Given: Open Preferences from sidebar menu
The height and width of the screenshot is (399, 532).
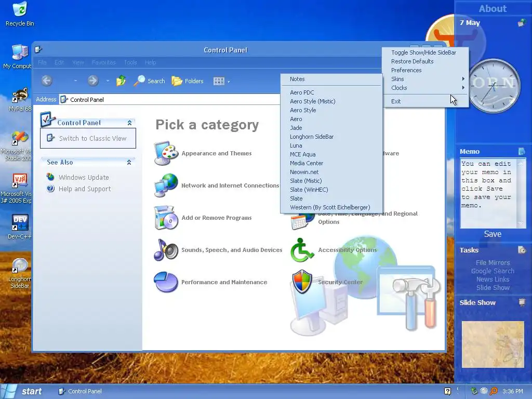Looking at the screenshot, I should pyautogui.click(x=426, y=70).
